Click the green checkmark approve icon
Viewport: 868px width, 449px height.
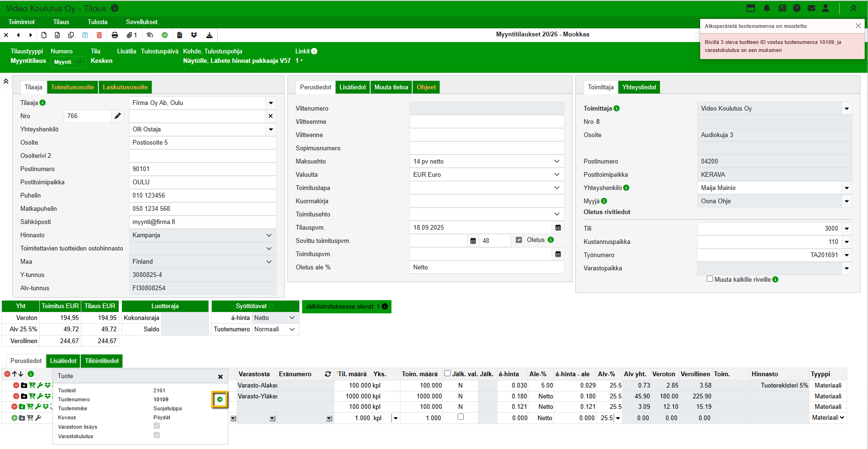165,35
